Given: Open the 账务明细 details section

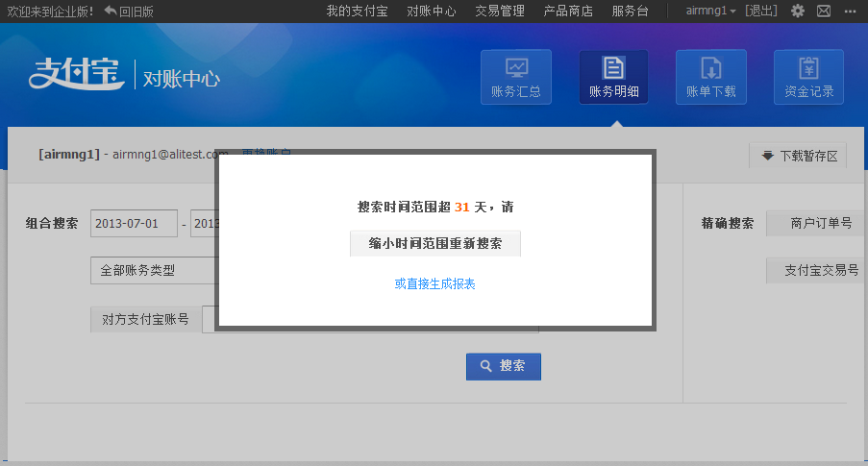Looking at the screenshot, I should pyautogui.click(x=614, y=77).
